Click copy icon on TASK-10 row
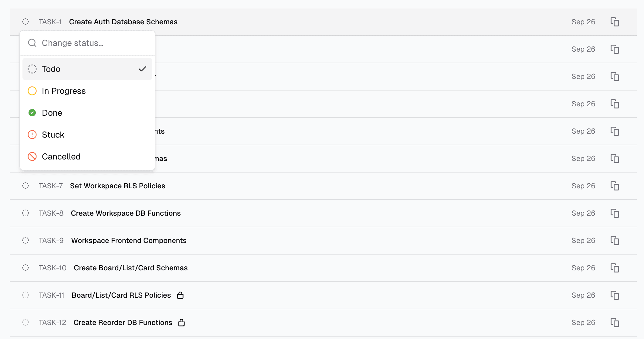 click(615, 268)
